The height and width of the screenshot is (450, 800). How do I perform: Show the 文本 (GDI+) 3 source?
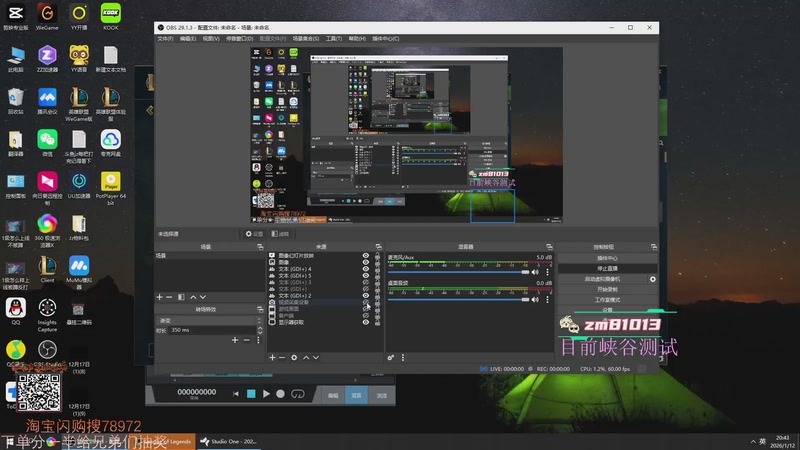coord(366,282)
